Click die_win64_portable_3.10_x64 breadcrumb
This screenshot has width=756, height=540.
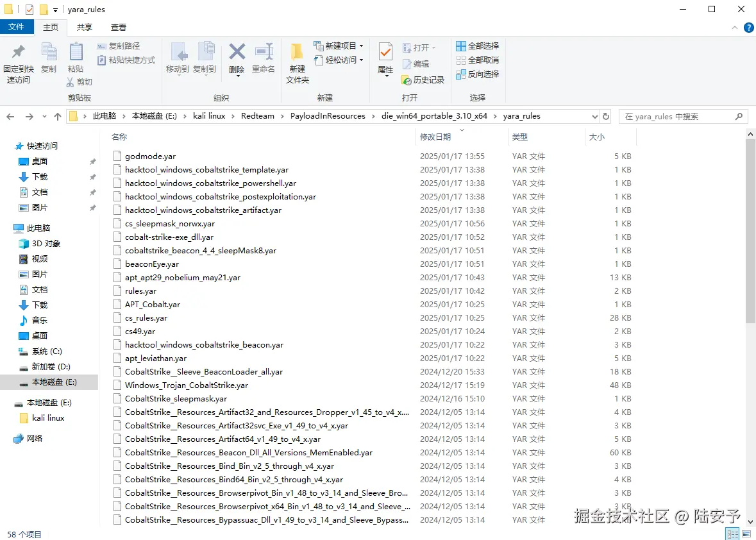pos(434,116)
